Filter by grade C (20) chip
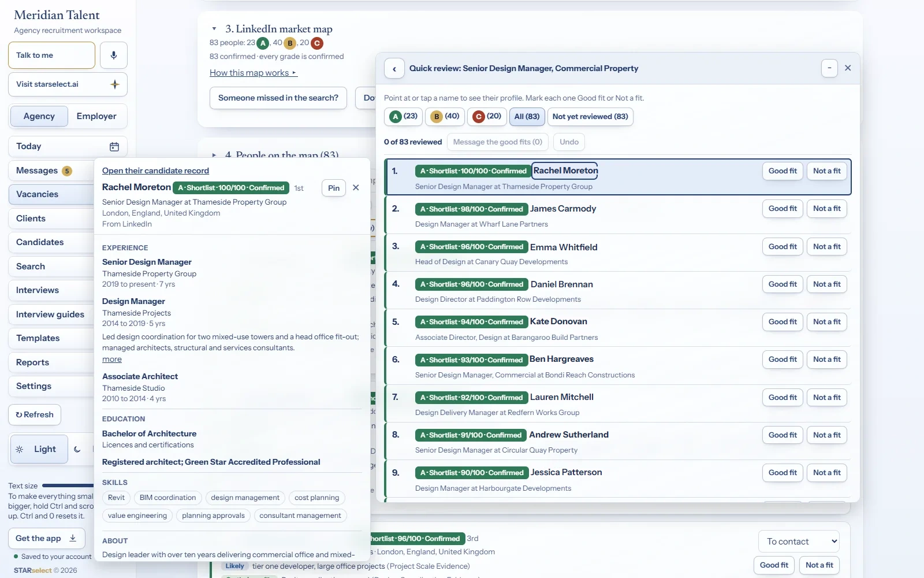Image resolution: width=924 pixels, height=578 pixels. click(x=487, y=117)
